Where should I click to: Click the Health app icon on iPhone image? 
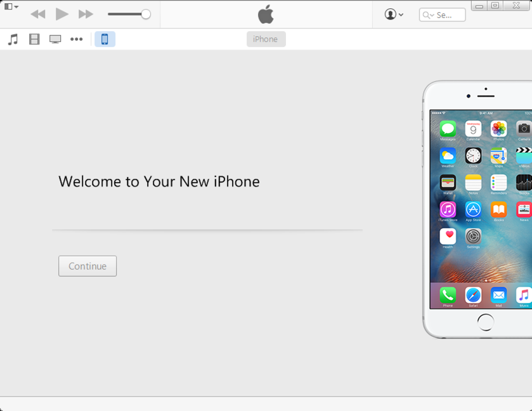[448, 236]
